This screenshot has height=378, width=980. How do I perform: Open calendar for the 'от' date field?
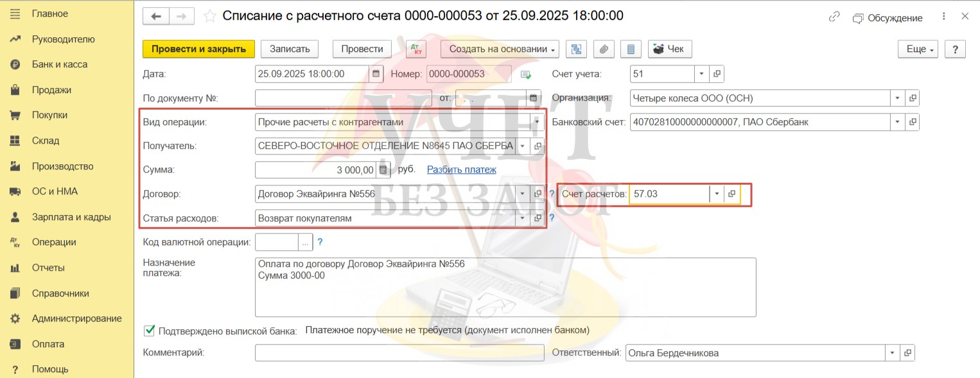[533, 98]
